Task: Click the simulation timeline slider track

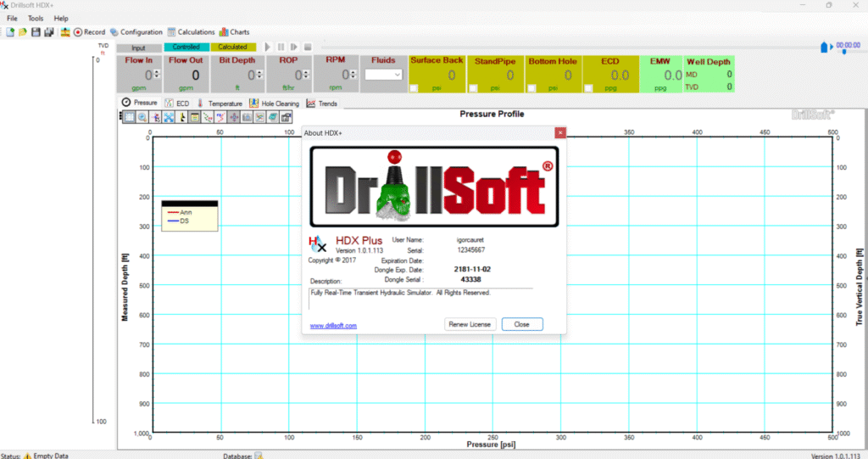Action: pos(570,48)
